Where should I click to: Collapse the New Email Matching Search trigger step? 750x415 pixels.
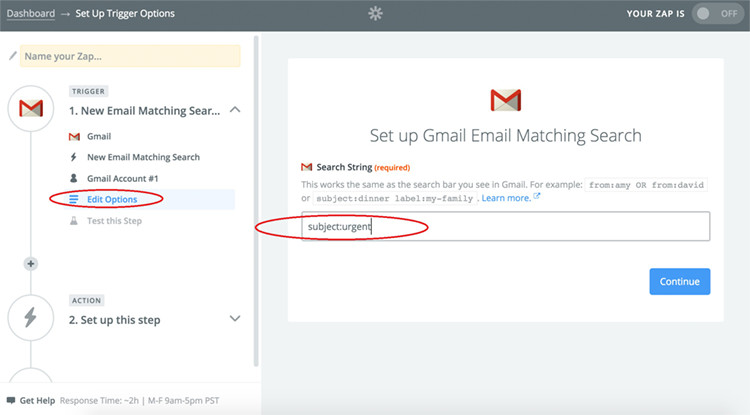[235, 110]
